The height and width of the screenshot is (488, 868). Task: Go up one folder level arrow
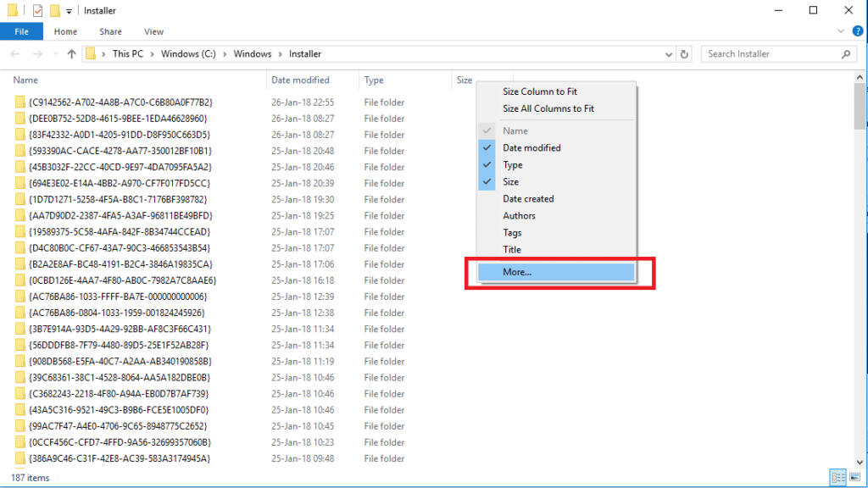point(71,53)
